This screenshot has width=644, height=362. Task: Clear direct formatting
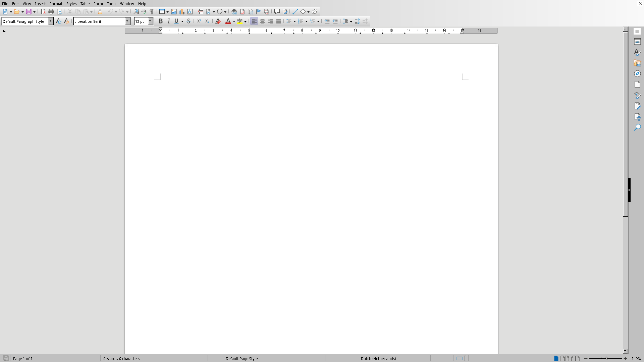(218, 21)
